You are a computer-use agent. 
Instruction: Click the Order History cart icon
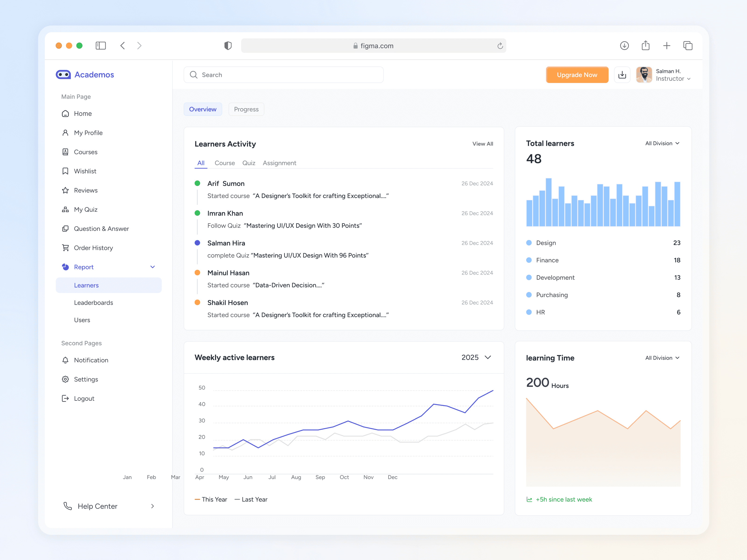pyautogui.click(x=66, y=248)
